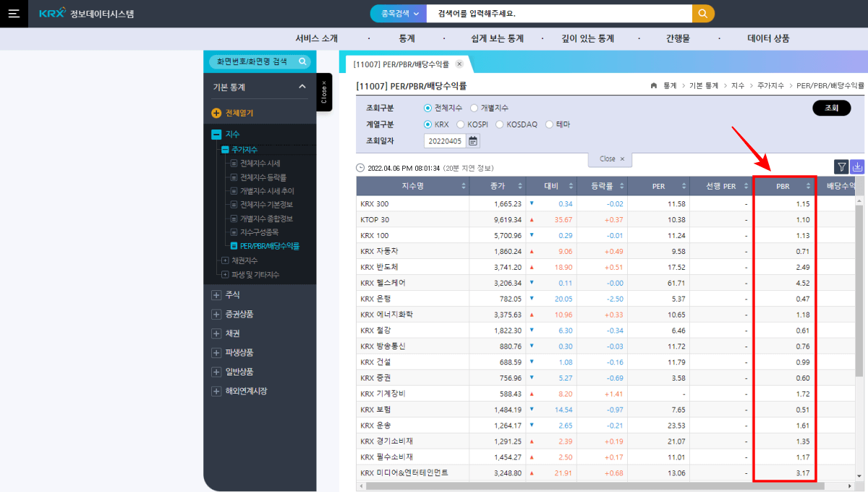Sort table by 등락률 column arrows

621,187
